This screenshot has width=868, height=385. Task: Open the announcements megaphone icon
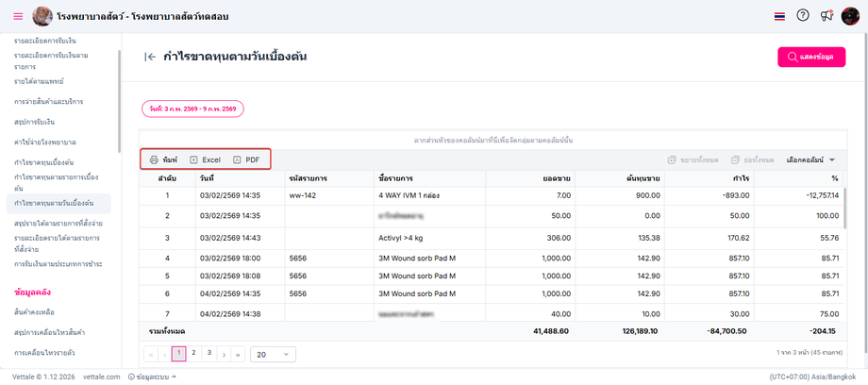click(826, 16)
